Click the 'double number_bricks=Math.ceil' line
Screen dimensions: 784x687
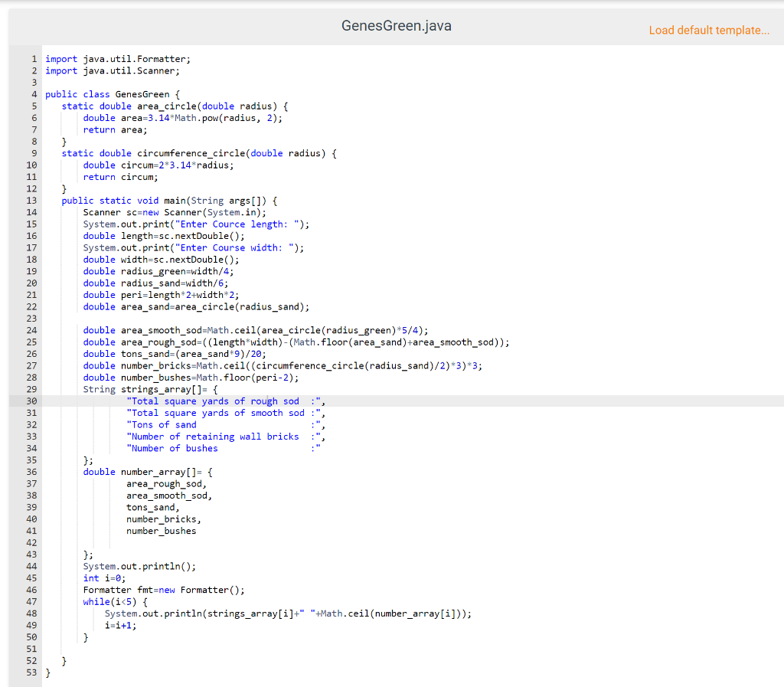(283, 365)
